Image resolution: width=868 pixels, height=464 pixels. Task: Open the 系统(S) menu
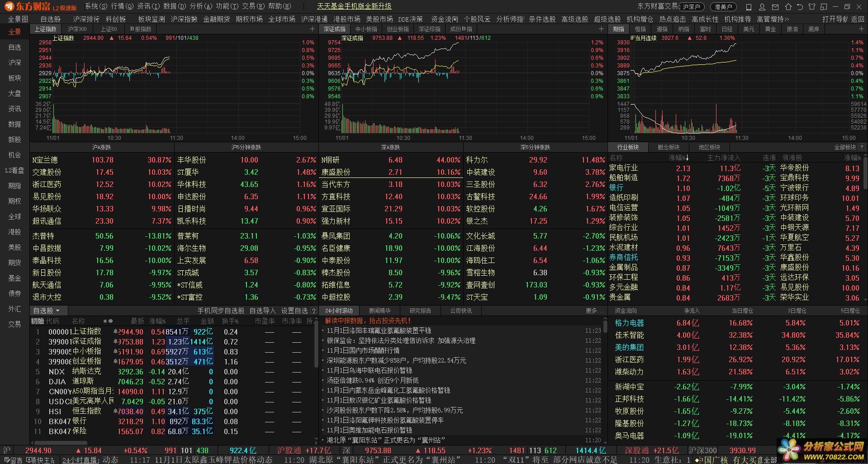point(96,6)
